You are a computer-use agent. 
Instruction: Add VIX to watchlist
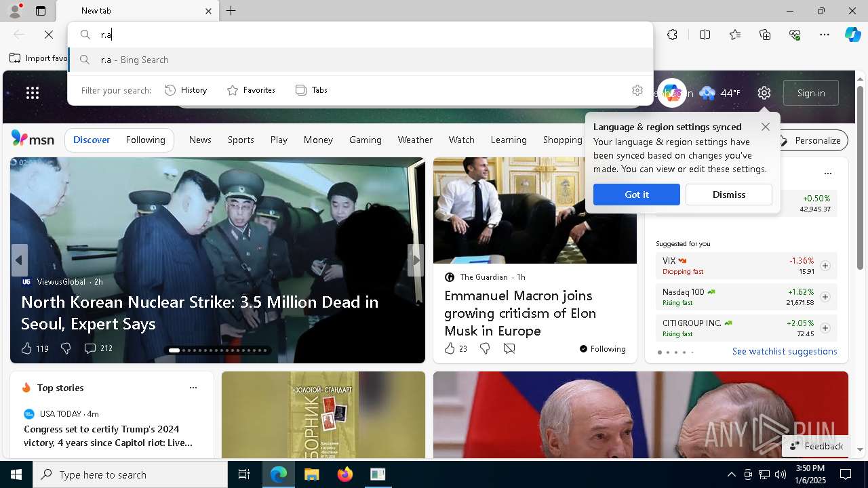pos(825,266)
